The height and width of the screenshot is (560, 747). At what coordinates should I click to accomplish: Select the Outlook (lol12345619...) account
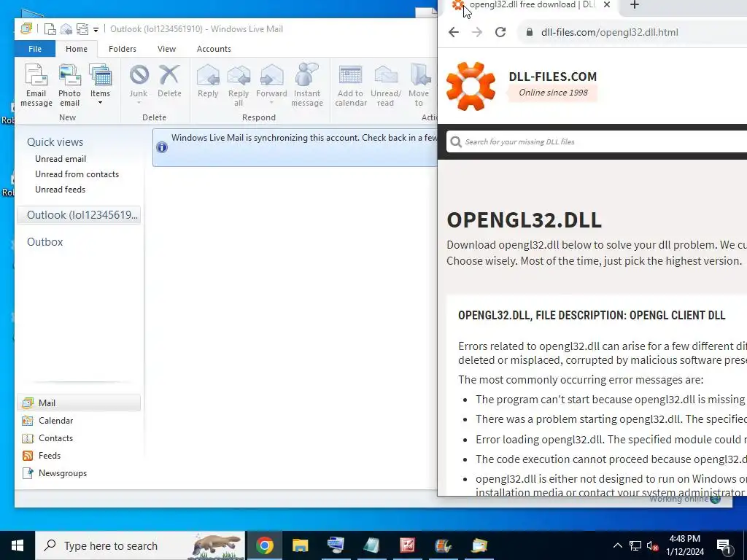pyautogui.click(x=79, y=215)
